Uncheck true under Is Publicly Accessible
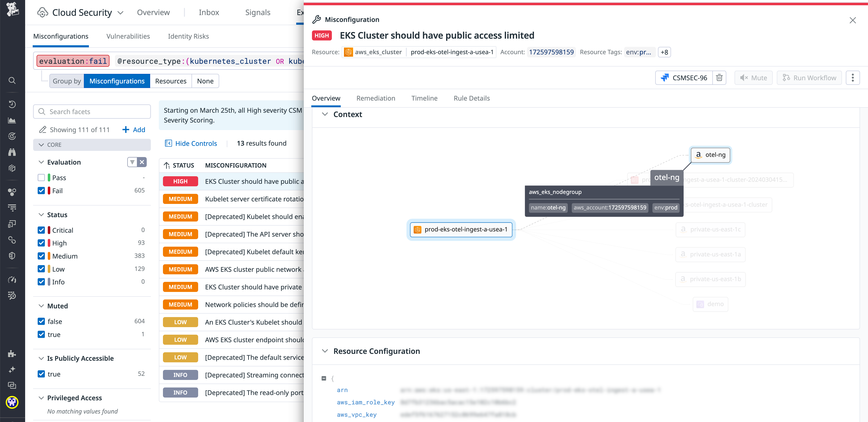The height and width of the screenshot is (422, 868). pos(41,374)
